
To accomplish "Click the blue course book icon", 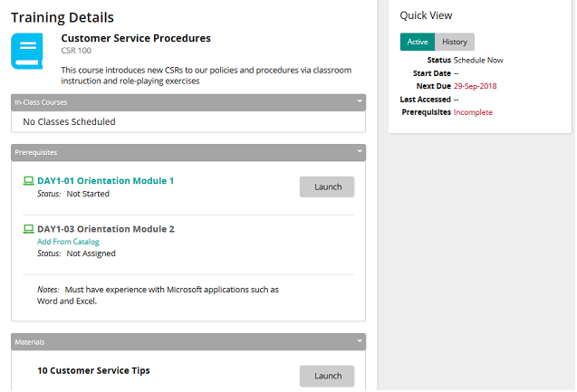I will pos(27,51).
